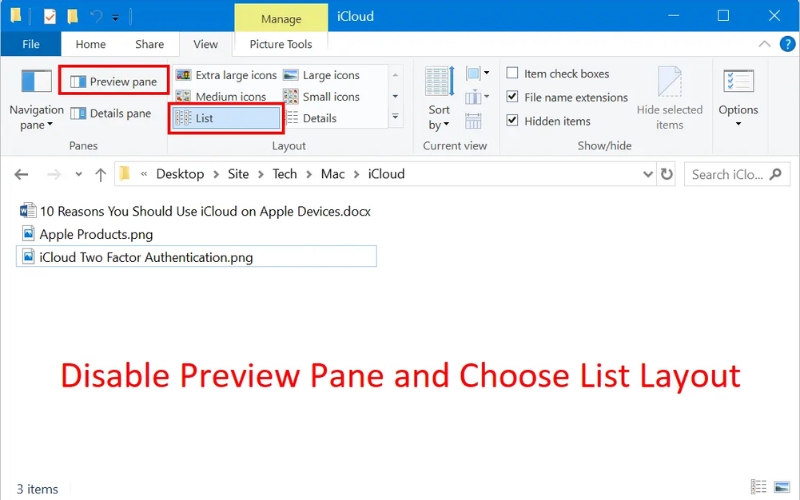Refresh the folder view
Image resolution: width=800 pixels, height=500 pixels.
click(666, 174)
